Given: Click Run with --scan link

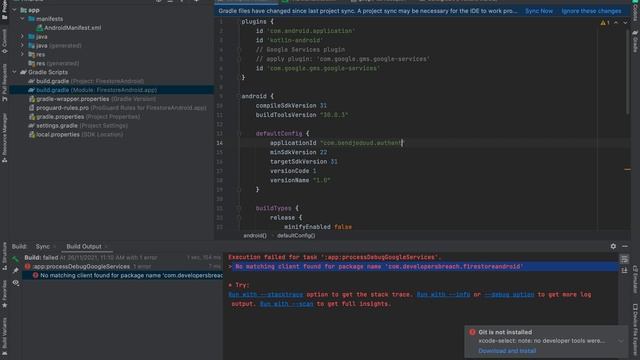Looking at the screenshot, I should (287, 304).
